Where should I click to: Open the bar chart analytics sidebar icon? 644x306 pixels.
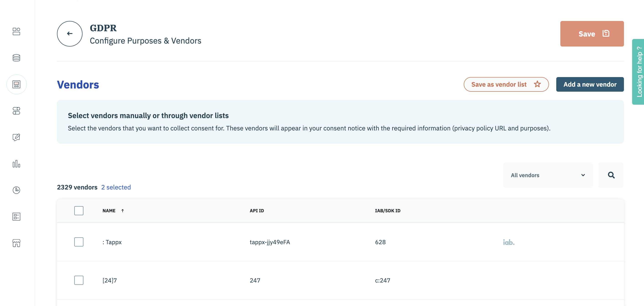click(x=16, y=164)
